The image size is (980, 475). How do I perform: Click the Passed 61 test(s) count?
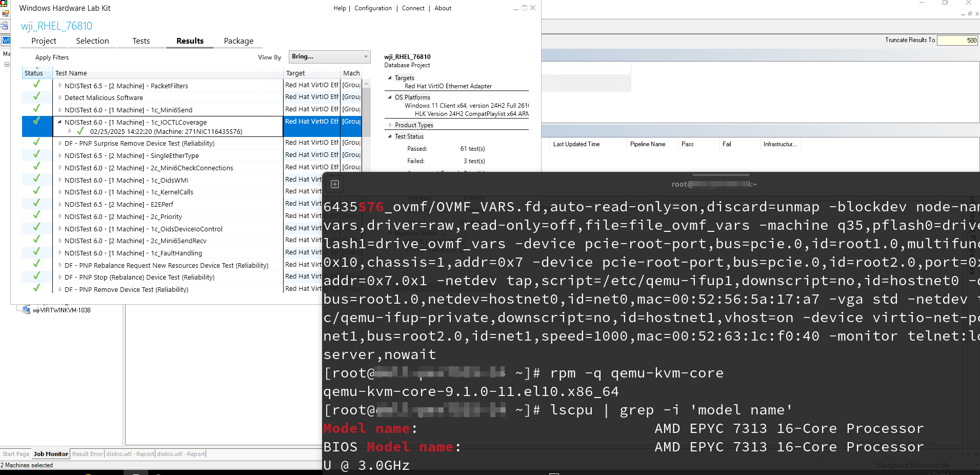pos(472,149)
